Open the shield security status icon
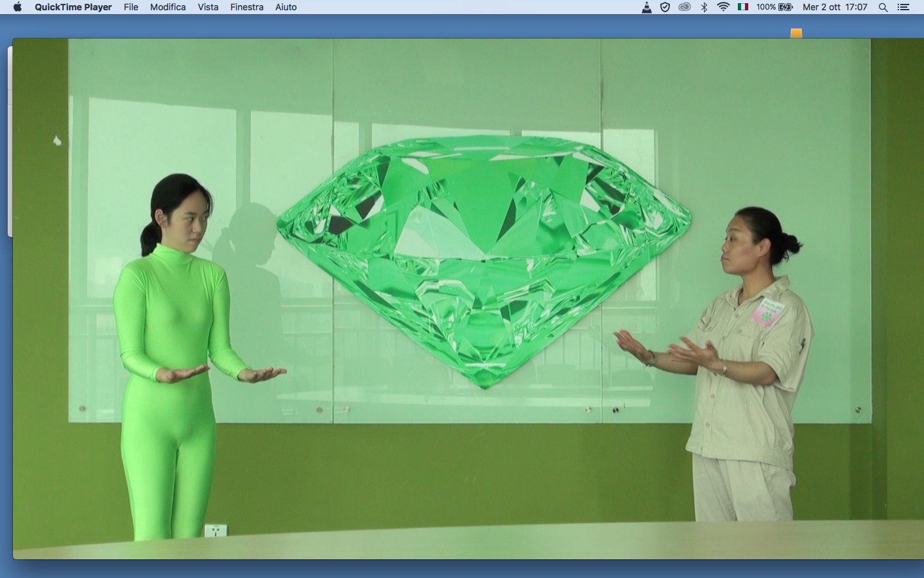924x578 pixels. [665, 7]
